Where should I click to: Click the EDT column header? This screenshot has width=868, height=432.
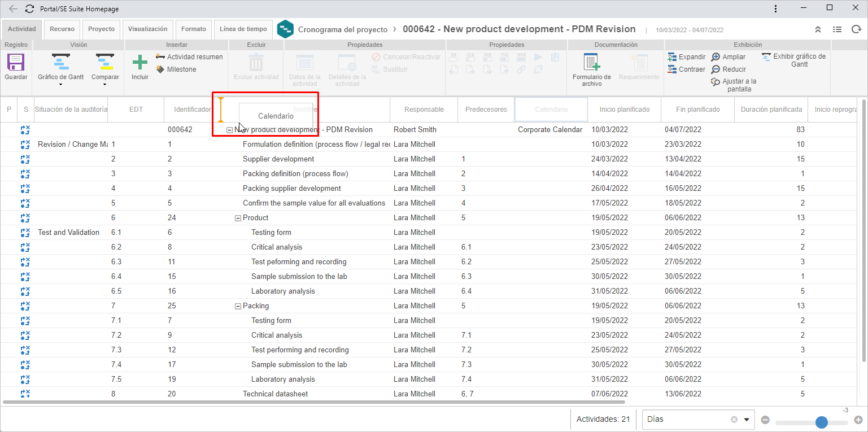(x=136, y=110)
